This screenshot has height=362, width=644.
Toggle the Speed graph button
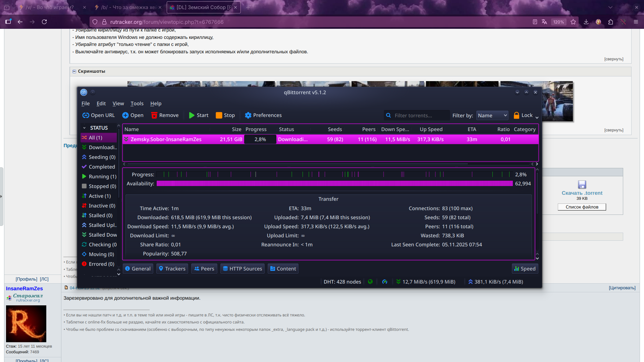click(525, 269)
